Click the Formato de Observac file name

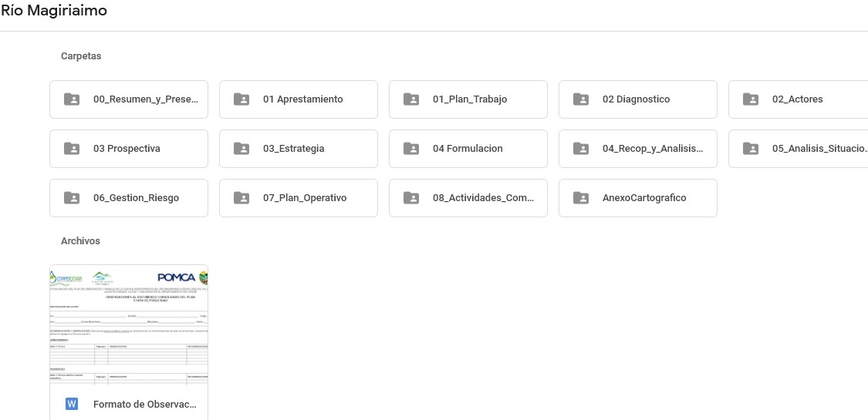pos(144,404)
